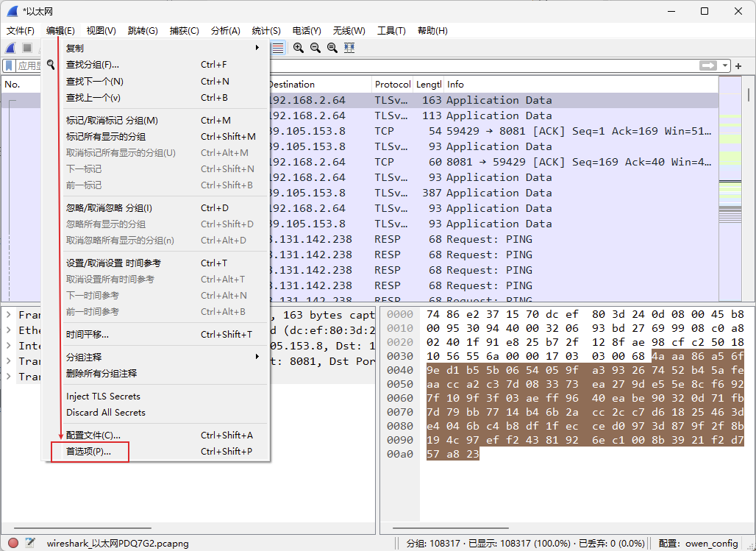Open capture file comment editor icon

click(30, 543)
